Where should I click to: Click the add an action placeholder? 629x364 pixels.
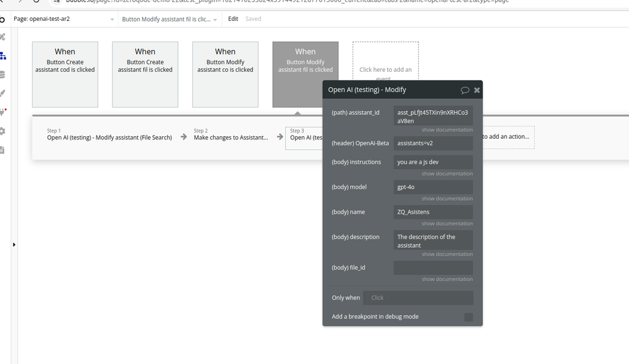[x=508, y=137]
